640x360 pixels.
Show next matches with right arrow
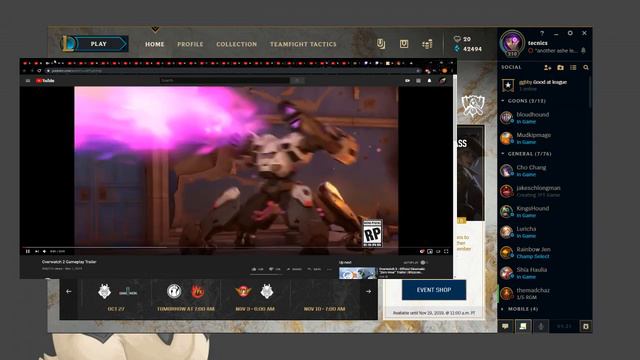click(x=369, y=291)
